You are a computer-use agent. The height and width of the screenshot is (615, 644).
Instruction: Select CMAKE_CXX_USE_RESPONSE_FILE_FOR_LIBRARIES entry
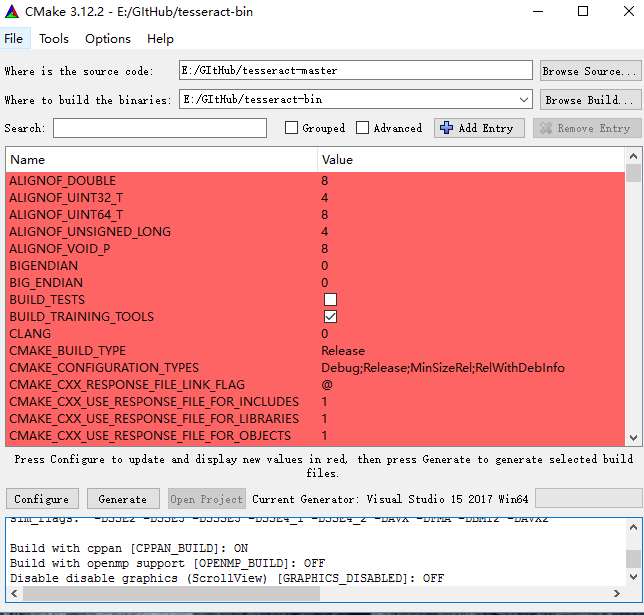pyautogui.click(x=154, y=419)
